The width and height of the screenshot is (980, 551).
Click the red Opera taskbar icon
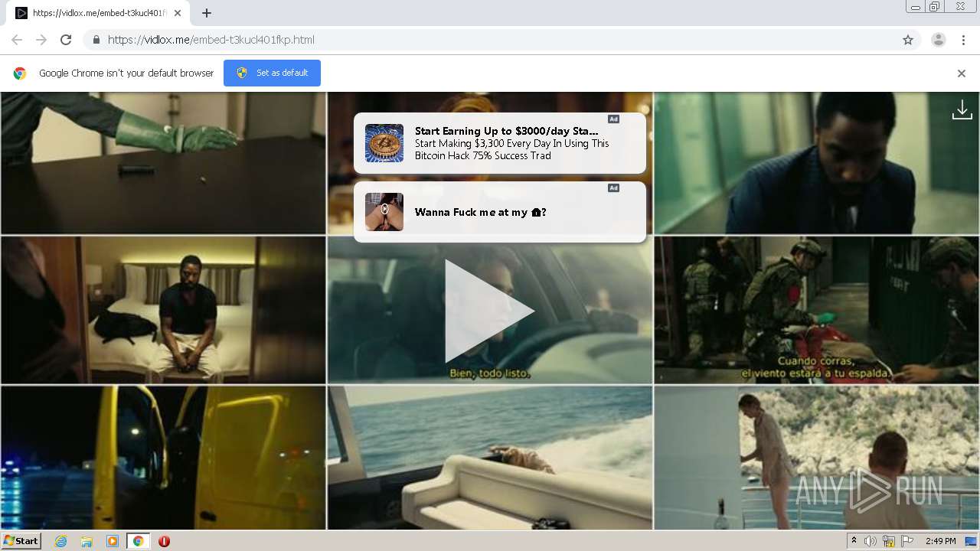coord(164,541)
